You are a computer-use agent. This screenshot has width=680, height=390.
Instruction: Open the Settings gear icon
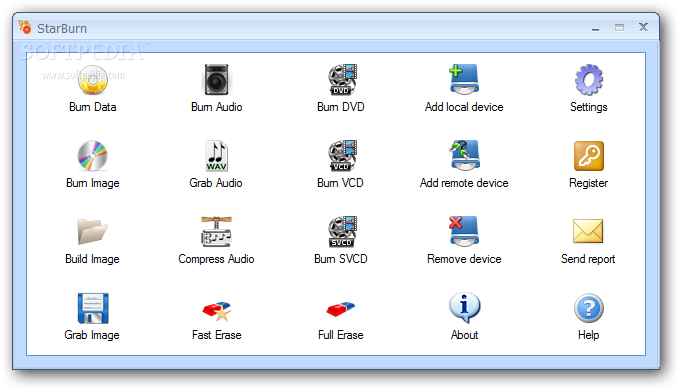pyautogui.click(x=588, y=80)
